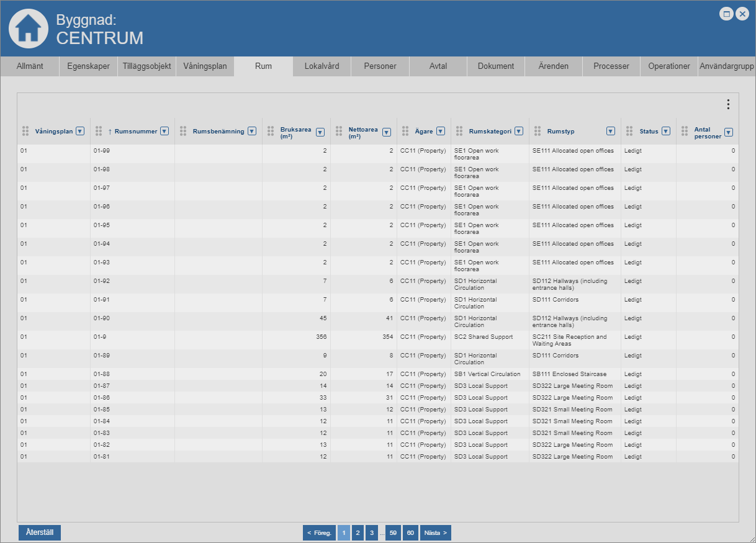This screenshot has width=756, height=543.
Task: Click the building home icon
Action: (x=28, y=29)
